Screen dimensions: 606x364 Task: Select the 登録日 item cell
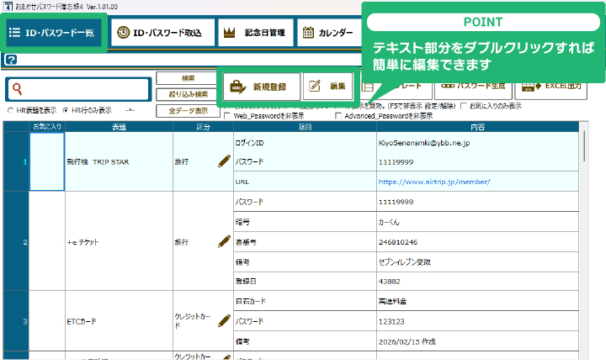306,282
